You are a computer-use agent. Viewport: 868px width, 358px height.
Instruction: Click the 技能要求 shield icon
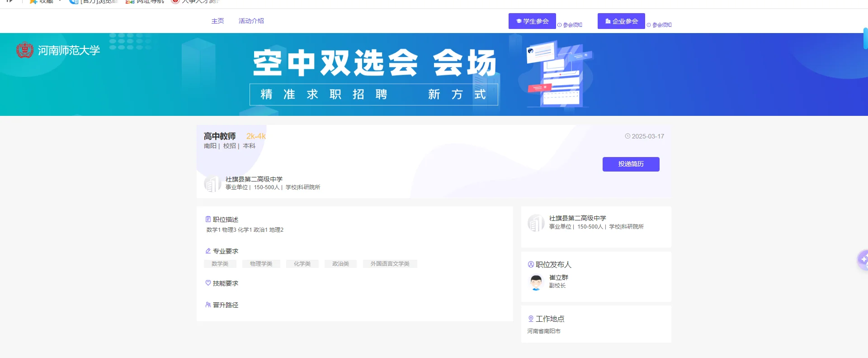point(208,283)
